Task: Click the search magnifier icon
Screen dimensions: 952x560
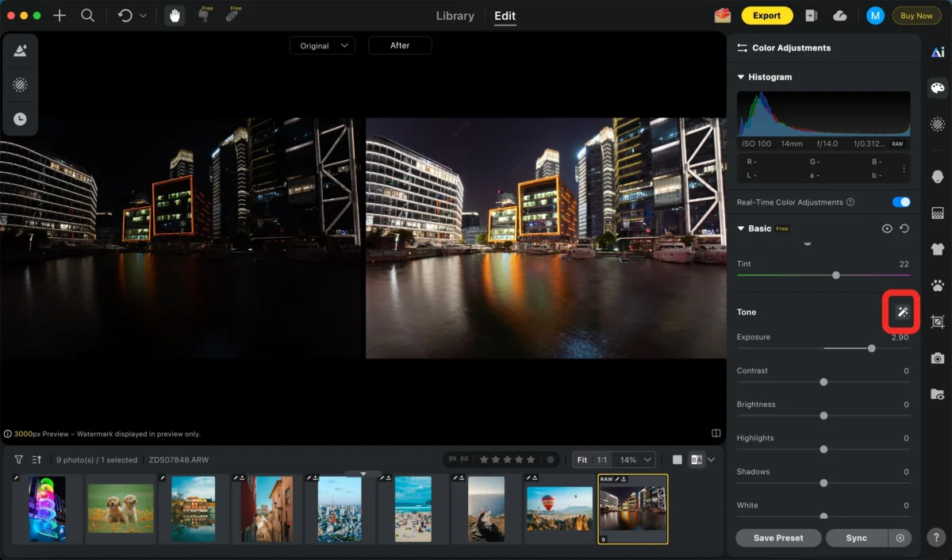Action: [88, 16]
